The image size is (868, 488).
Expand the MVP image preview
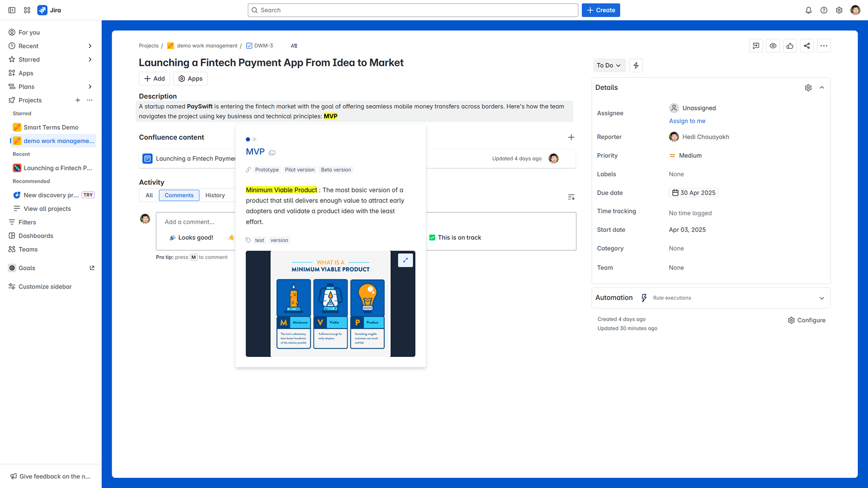[x=406, y=260]
